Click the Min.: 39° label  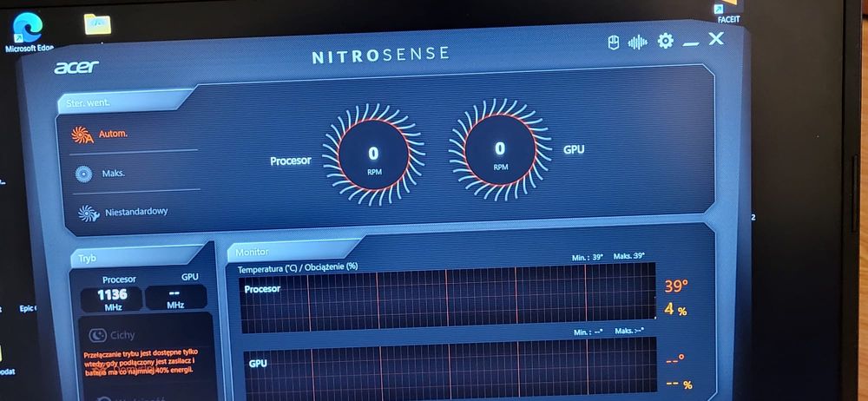tap(588, 258)
